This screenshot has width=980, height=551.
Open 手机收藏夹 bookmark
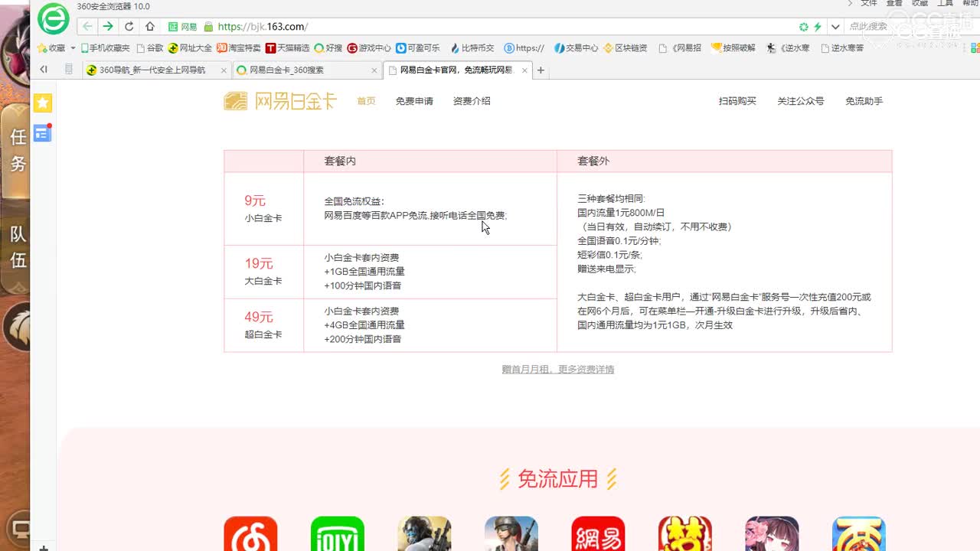105,47
